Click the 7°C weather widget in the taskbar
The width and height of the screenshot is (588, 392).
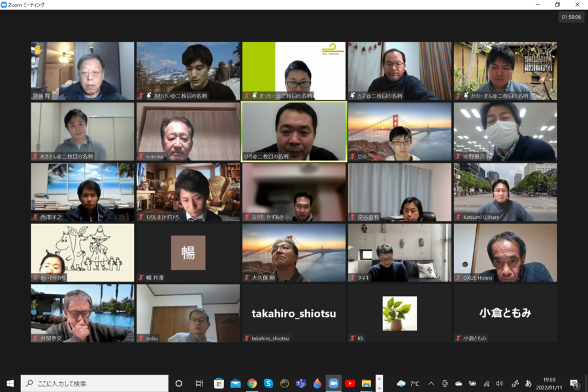(408, 384)
